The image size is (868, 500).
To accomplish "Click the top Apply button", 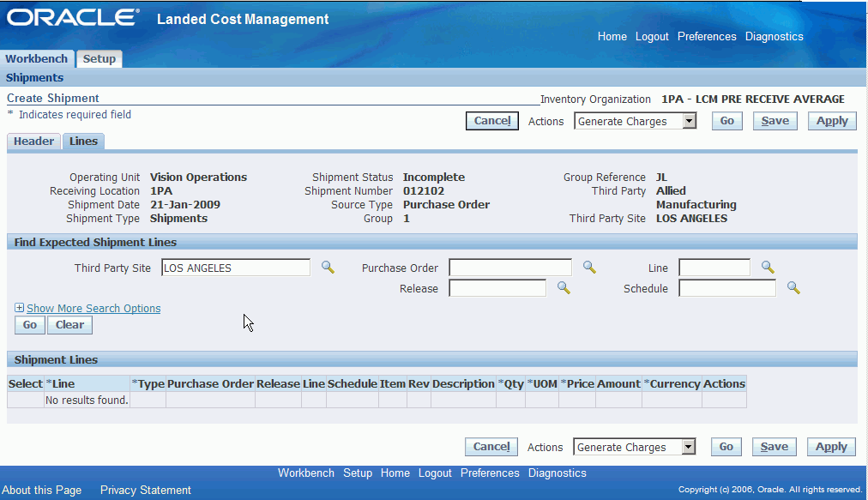I will 832,121.
